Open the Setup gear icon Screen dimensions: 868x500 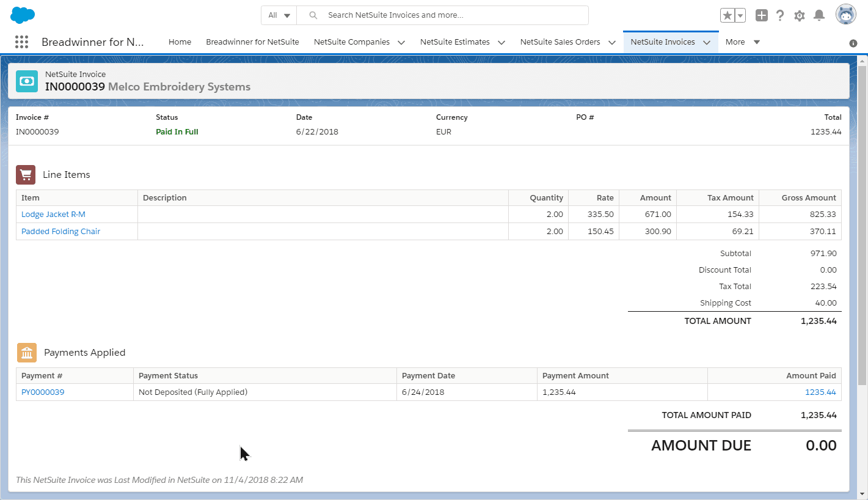(x=800, y=16)
